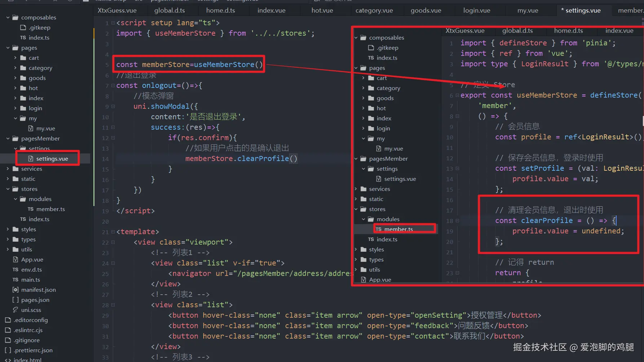The width and height of the screenshot is (644, 362).
Task: Click the TS icon beside main.ts
Action: [x=16, y=280]
